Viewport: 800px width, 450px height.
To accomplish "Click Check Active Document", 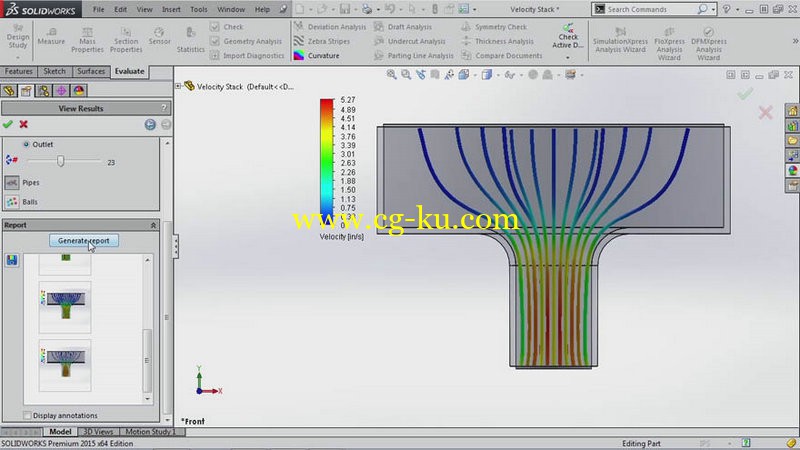I will [x=568, y=36].
